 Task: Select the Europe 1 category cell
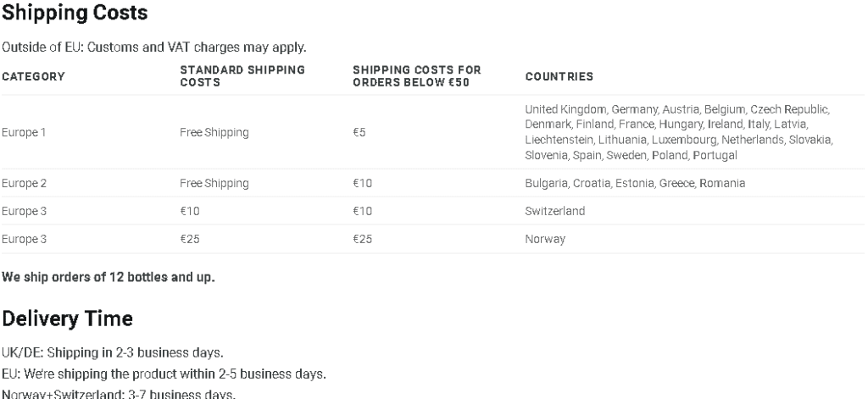click(x=24, y=133)
